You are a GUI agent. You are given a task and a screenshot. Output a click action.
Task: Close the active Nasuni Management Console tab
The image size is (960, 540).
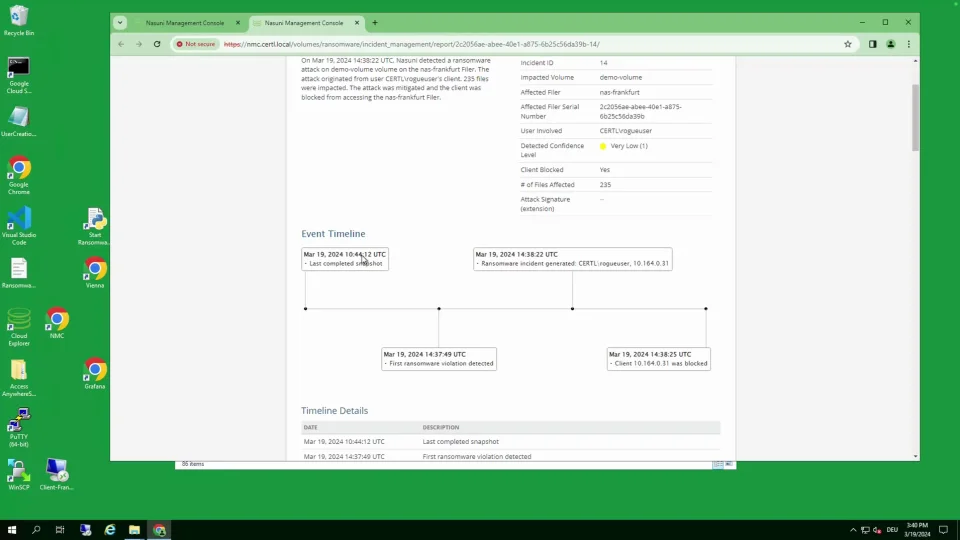click(x=357, y=23)
